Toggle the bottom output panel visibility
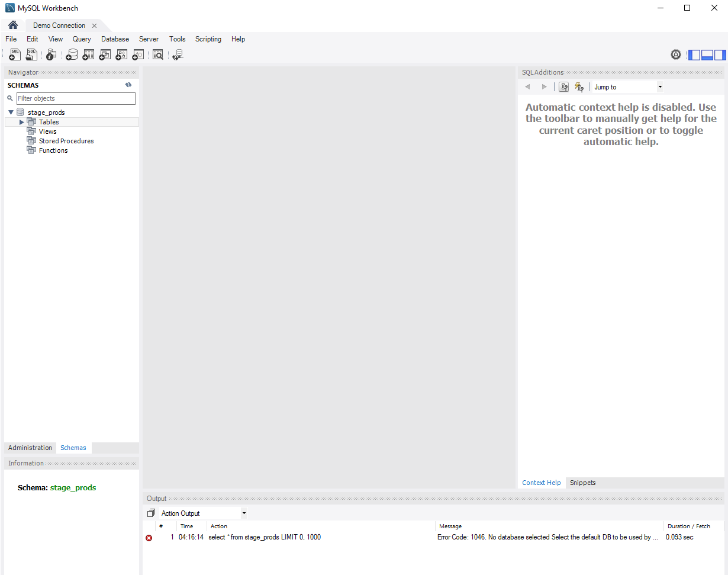 [x=707, y=55]
